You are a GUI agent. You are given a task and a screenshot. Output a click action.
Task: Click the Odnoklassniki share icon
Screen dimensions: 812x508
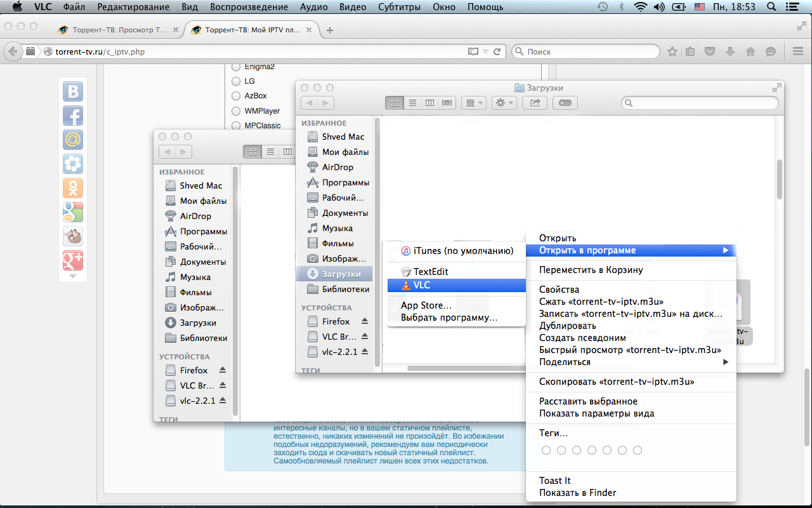tap(73, 188)
